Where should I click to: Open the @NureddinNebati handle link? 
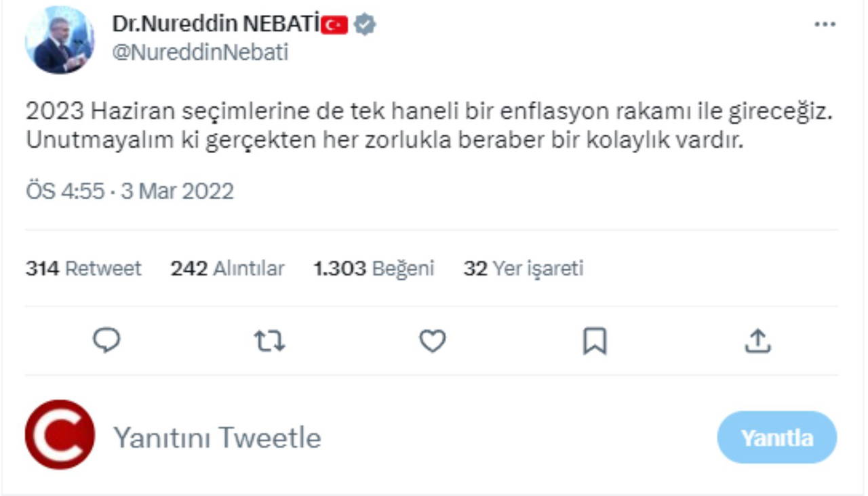(x=200, y=52)
